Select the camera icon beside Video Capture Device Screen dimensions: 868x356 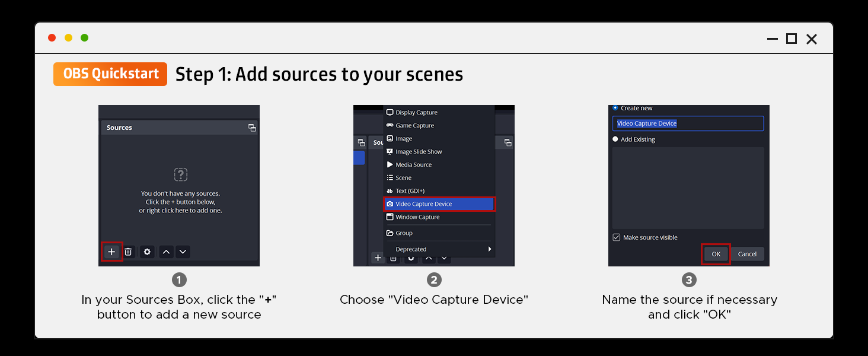click(x=390, y=204)
